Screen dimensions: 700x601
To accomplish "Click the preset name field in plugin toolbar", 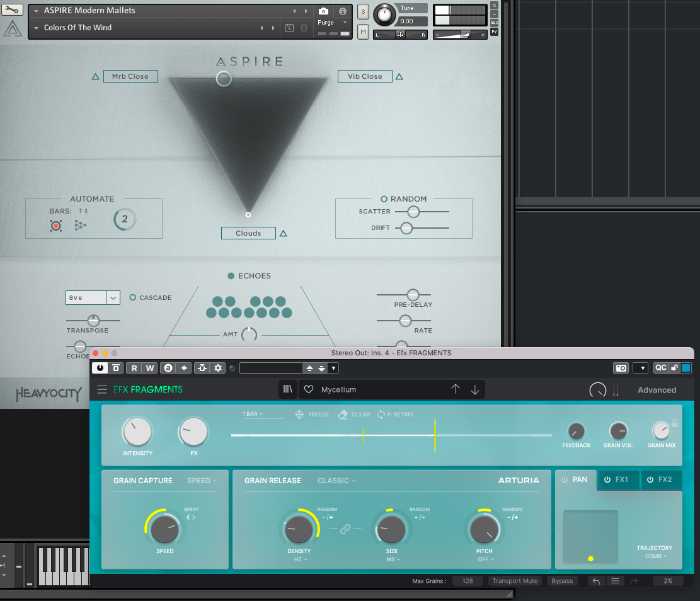I will tap(271, 368).
